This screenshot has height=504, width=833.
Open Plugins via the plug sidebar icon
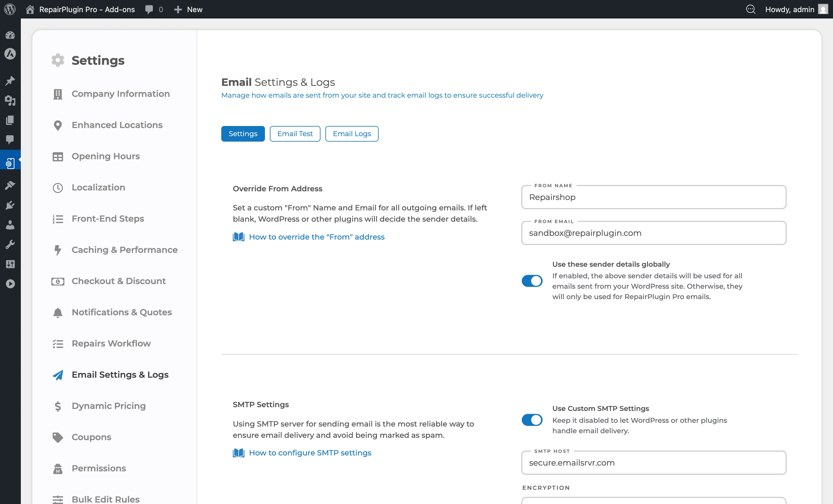(x=10, y=205)
